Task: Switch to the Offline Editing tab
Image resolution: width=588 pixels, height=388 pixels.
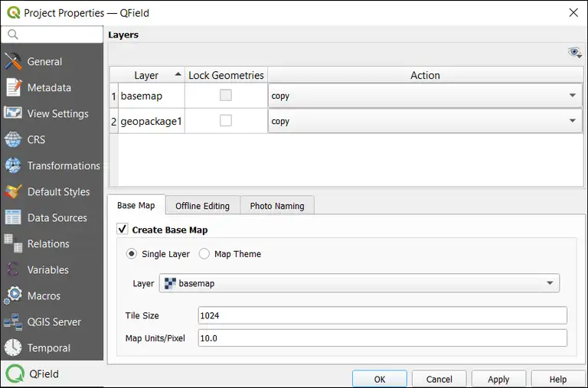Action: pos(202,206)
